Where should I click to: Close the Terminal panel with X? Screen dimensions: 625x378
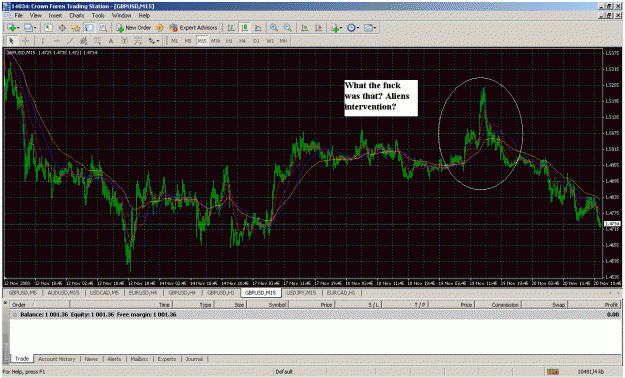(x=6, y=303)
